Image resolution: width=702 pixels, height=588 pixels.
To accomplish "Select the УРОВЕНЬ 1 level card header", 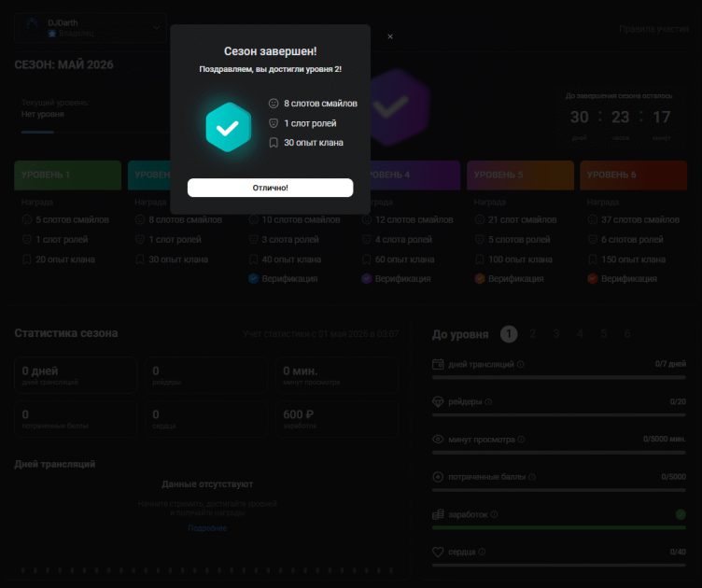I will (x=67, y=175).
